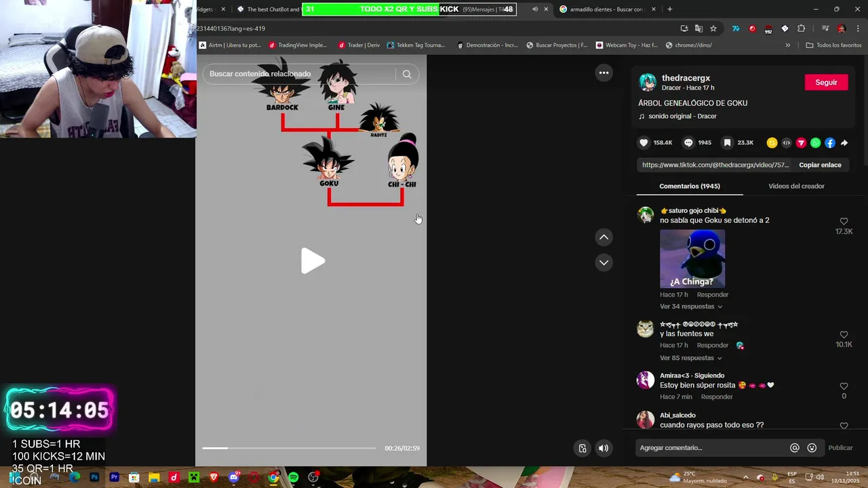Mute the audio-playing tab via speaker icon

(535, 9)
